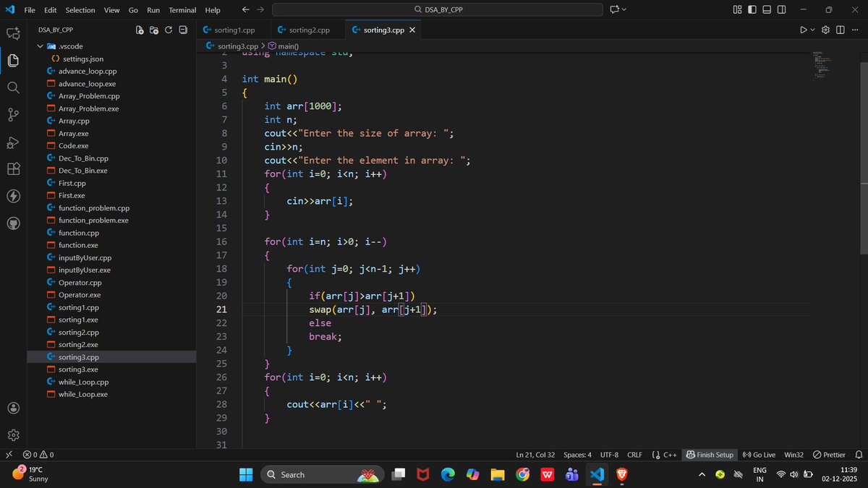Split the editor using the split icon
This screenshot has height=488, width=868.
[840, 30]
